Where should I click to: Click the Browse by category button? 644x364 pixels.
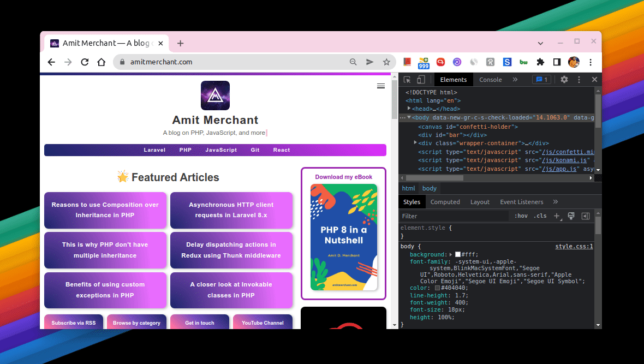pyautogui.click(x=137, y=323)
